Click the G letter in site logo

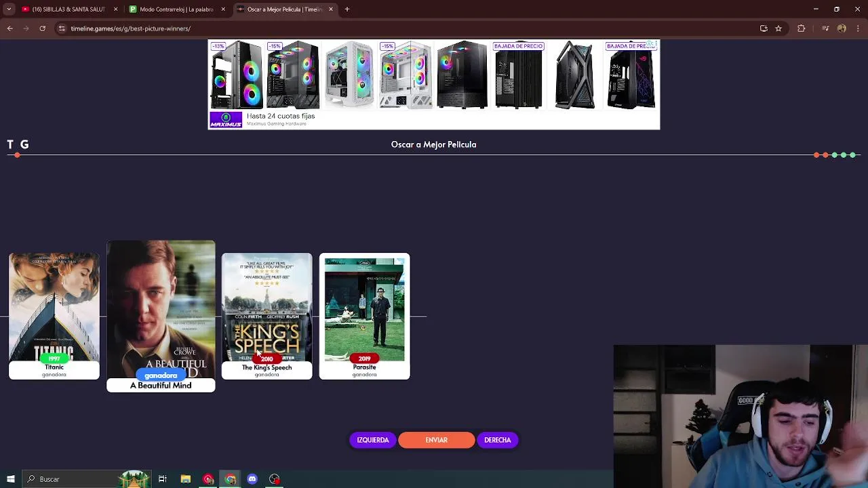pos(24,144)
